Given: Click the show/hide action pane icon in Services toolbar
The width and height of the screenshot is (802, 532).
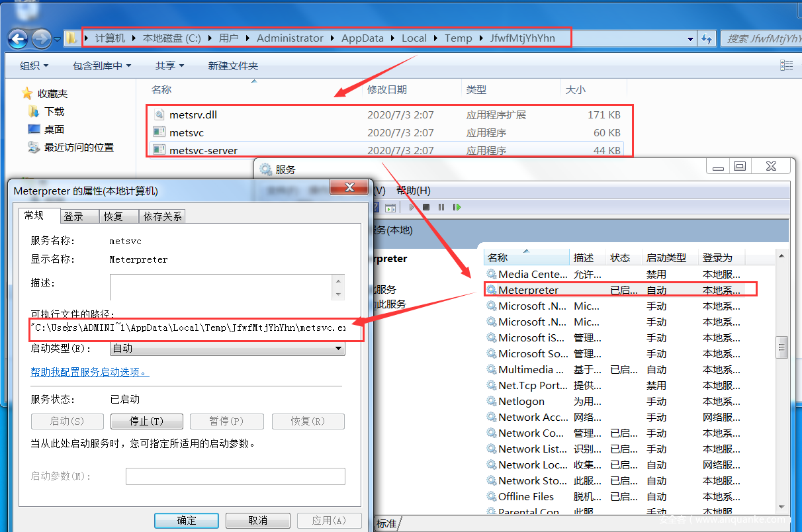Looking at the screenshot, I should (x=390, y=207).
